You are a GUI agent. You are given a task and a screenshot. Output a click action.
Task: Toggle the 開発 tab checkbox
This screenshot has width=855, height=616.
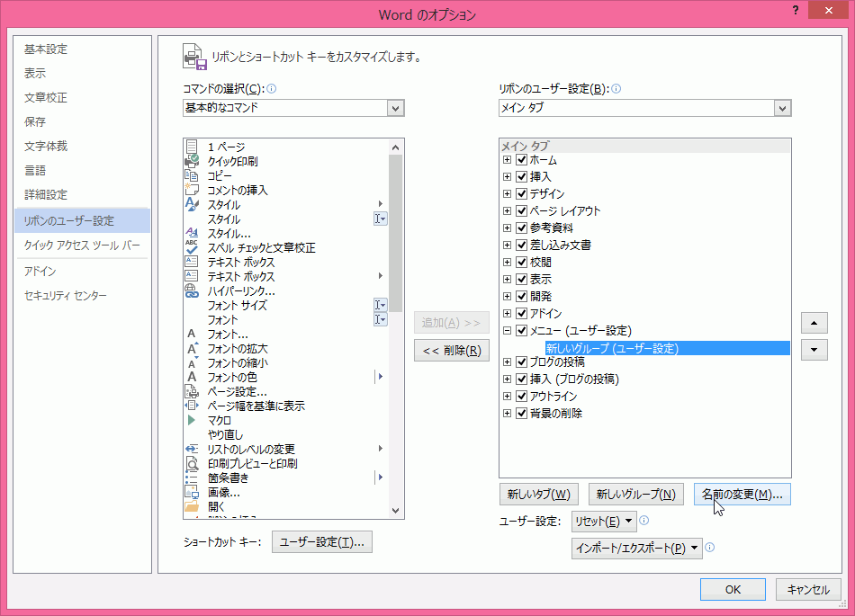521,296
